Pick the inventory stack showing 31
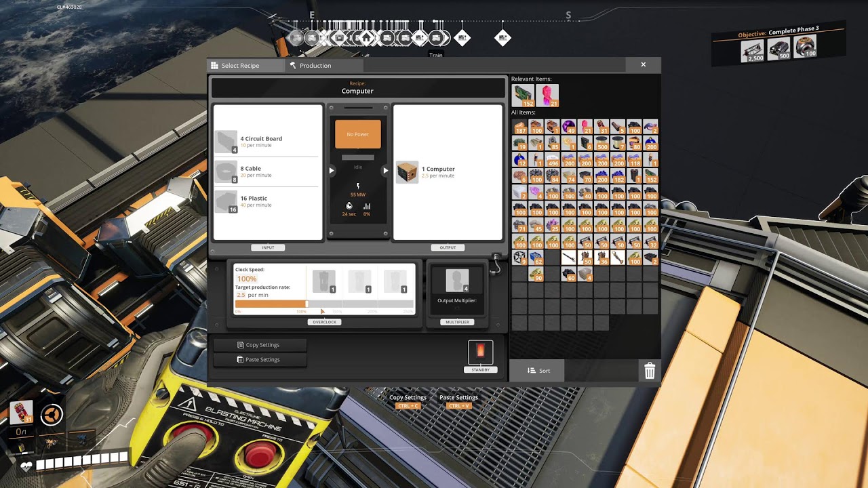The height and width of the screenshot is (488, 868). (602, 127)
